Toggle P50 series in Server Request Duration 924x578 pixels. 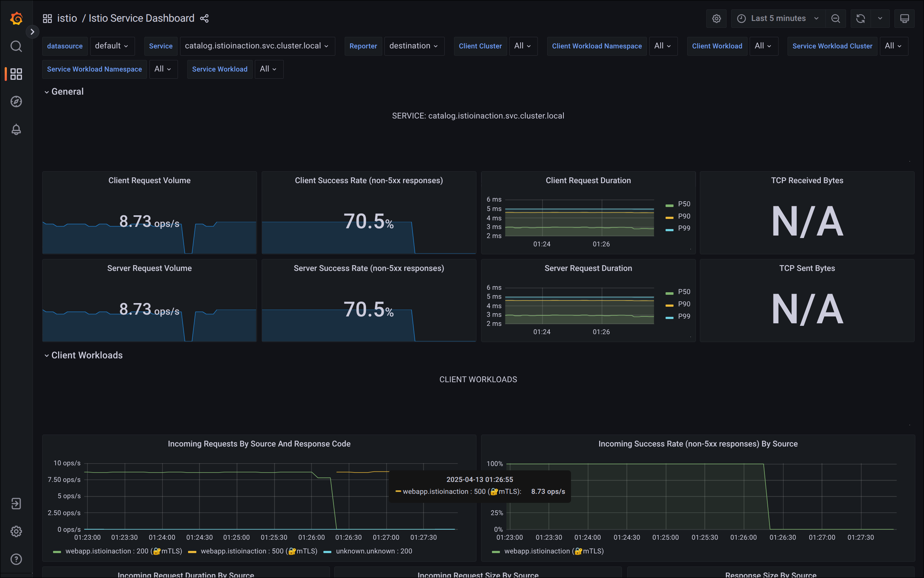(684, 292)
